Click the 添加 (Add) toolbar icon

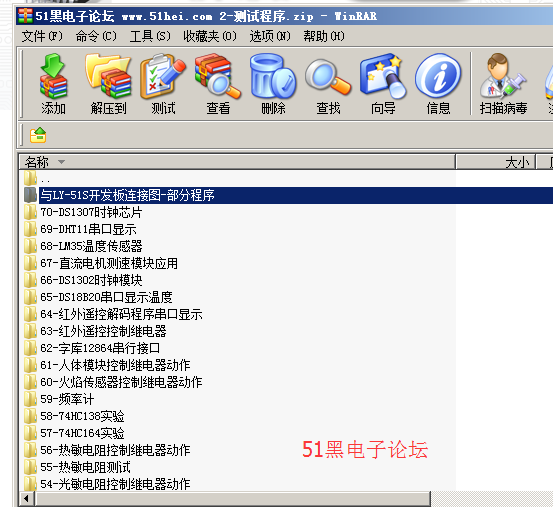(x=53, y=84)
